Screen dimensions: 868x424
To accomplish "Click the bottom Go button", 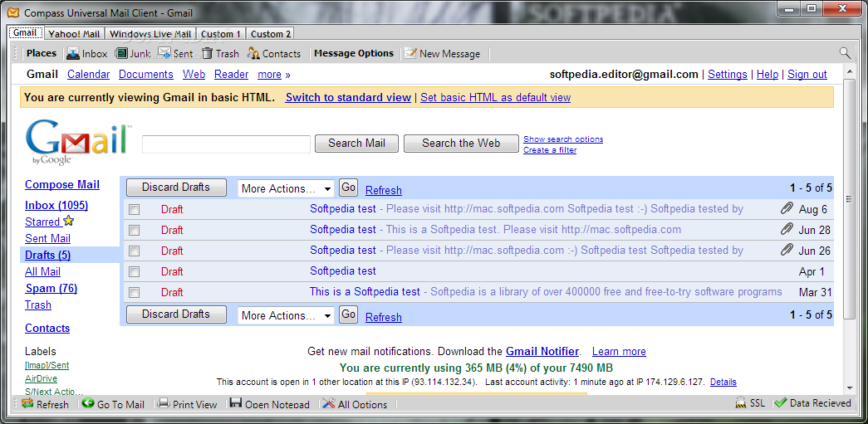I will [x=348, y=314].
